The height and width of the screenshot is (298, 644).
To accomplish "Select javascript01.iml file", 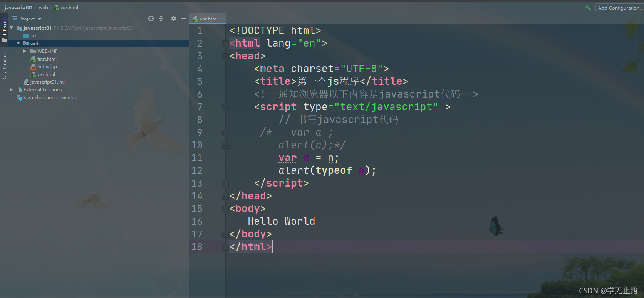I will (x=47, y=82).
